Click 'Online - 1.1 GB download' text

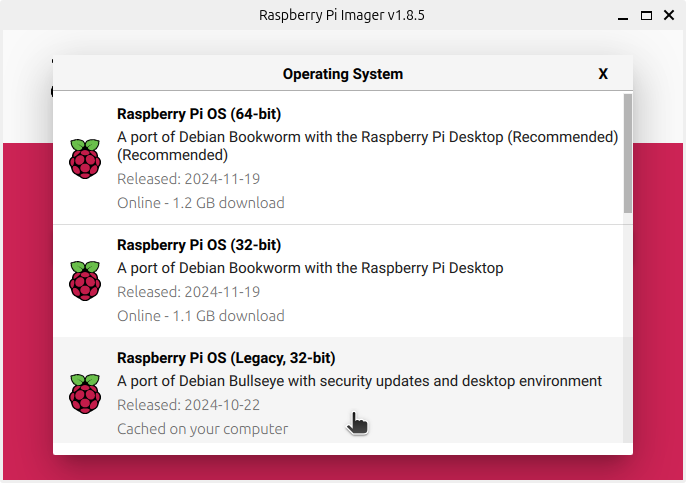(x=201, y=315)
